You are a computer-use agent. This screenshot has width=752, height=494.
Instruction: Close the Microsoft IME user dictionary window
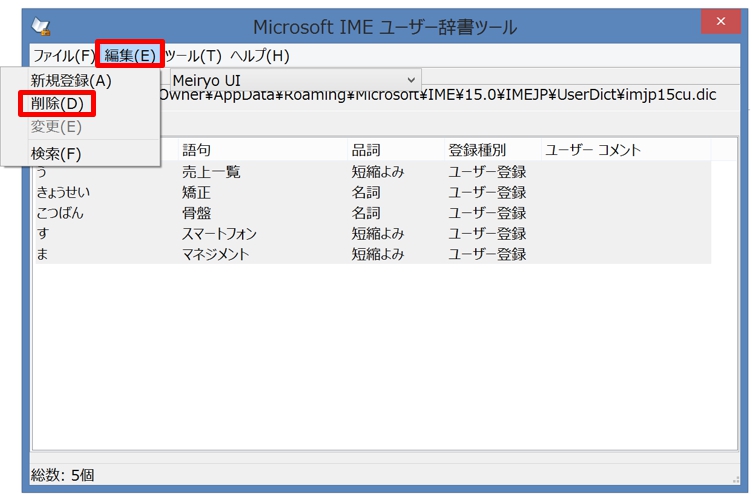(720, 21)
